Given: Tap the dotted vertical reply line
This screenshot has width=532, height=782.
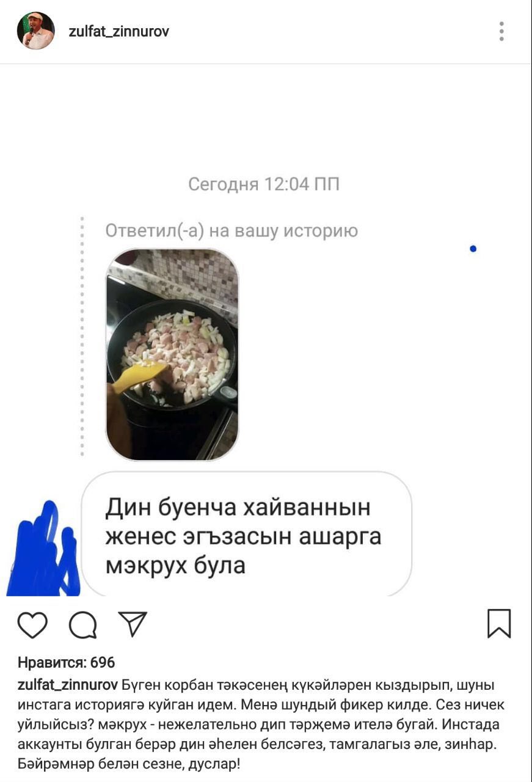Looking at the screenshot, I should (x=82, y=336).
